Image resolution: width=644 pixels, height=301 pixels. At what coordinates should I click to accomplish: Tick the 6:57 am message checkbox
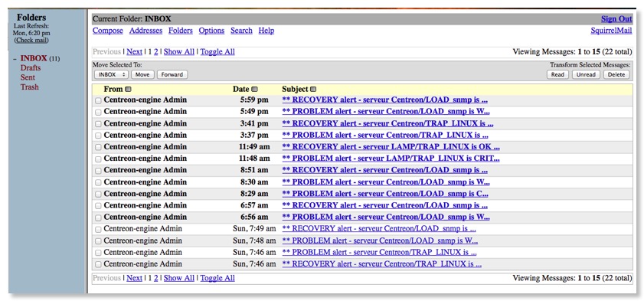[98, 206]
